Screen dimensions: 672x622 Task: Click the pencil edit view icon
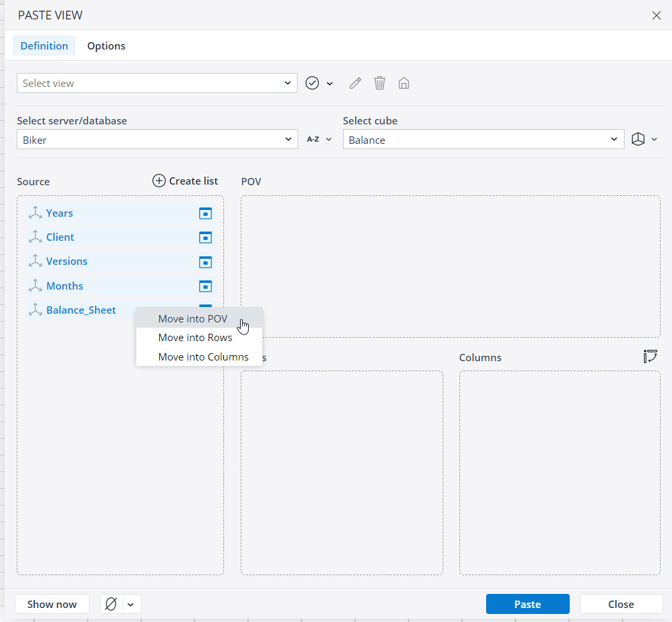tap(355, 83)
